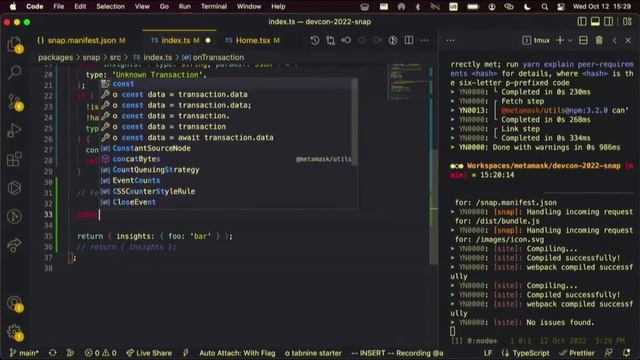Open the File menu
640x360 pixels.
(58, 7)
